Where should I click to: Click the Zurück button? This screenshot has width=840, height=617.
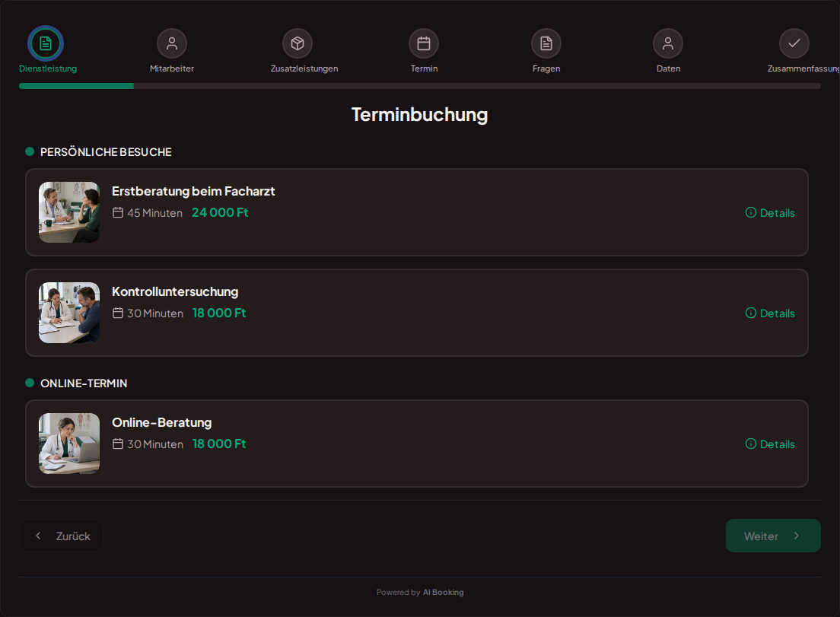point(61,536)
